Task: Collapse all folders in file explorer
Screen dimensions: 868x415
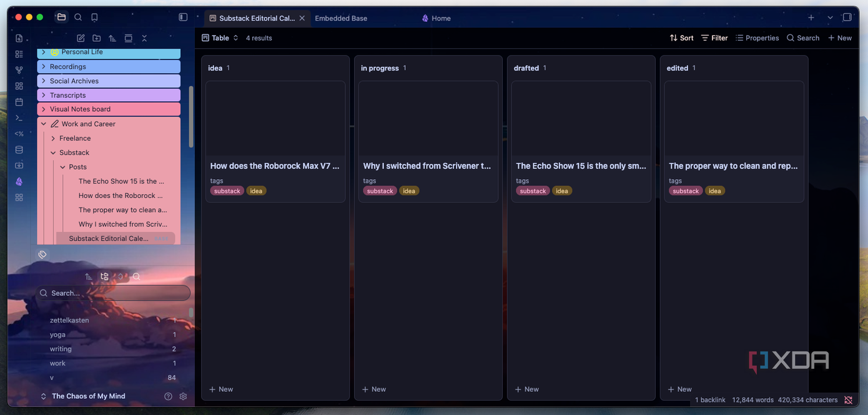Action: click(x=144, y=38)
